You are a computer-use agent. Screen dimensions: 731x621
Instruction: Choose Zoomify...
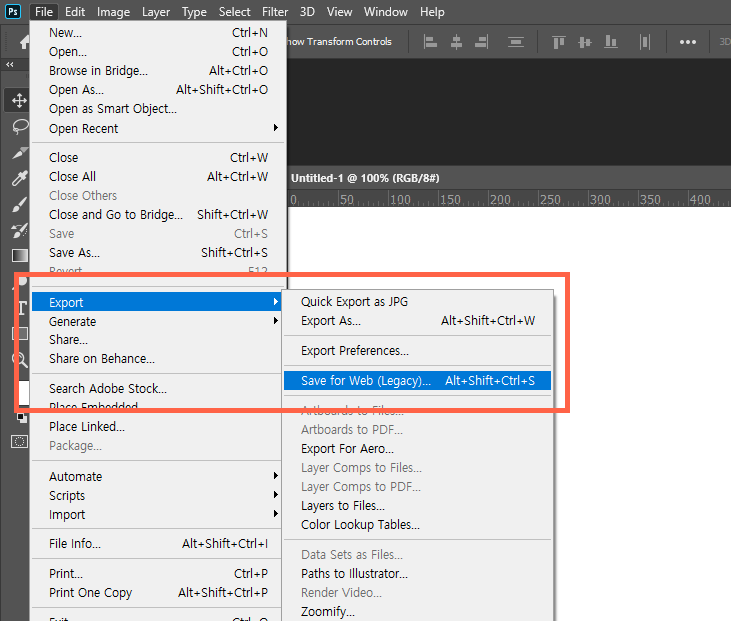[x=417, y=611]
